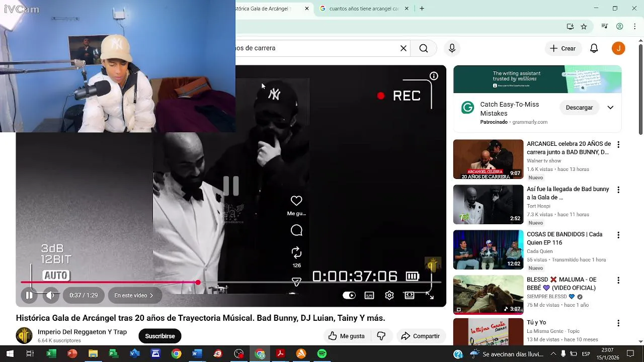Open Excel from the taskbar

(51, 354)
